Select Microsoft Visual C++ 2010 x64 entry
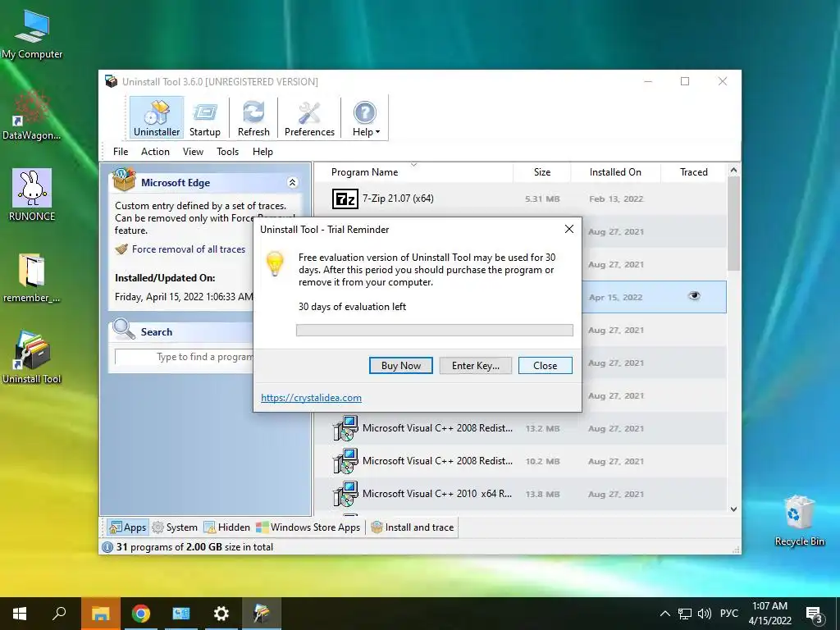This screenshot has height=630, width=840. [520, 494]
